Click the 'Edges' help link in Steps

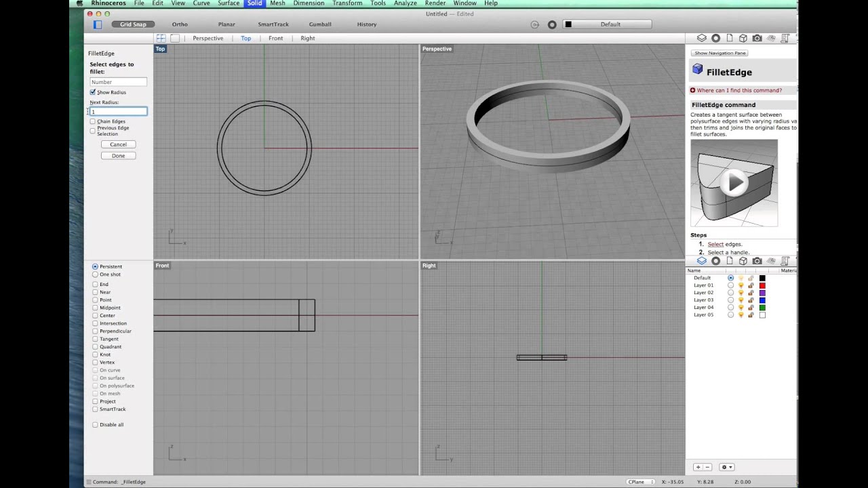pos(733,244)
